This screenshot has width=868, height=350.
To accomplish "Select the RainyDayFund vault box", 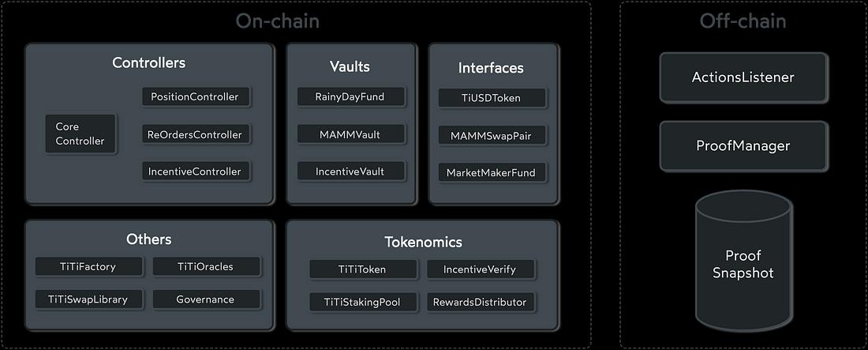I will (x=350, y=96).
